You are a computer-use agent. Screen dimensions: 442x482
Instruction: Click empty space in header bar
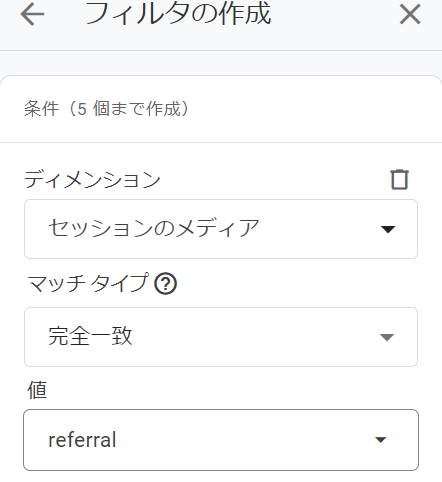[333, 20]
